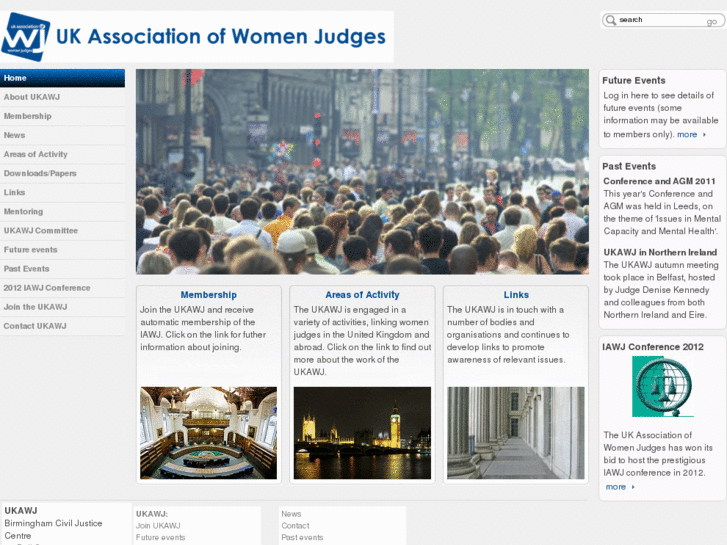
Task: Click the go button in search
Action: point(712,21)
